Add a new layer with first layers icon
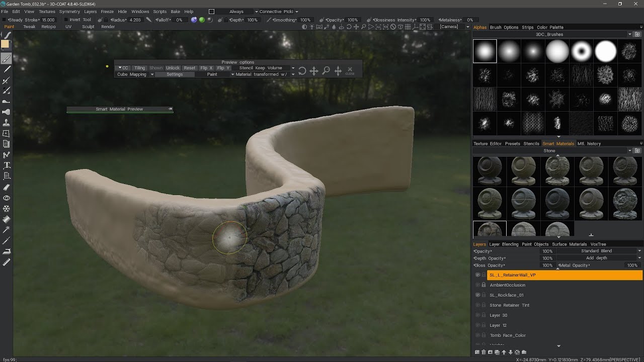 pos(477,352)
